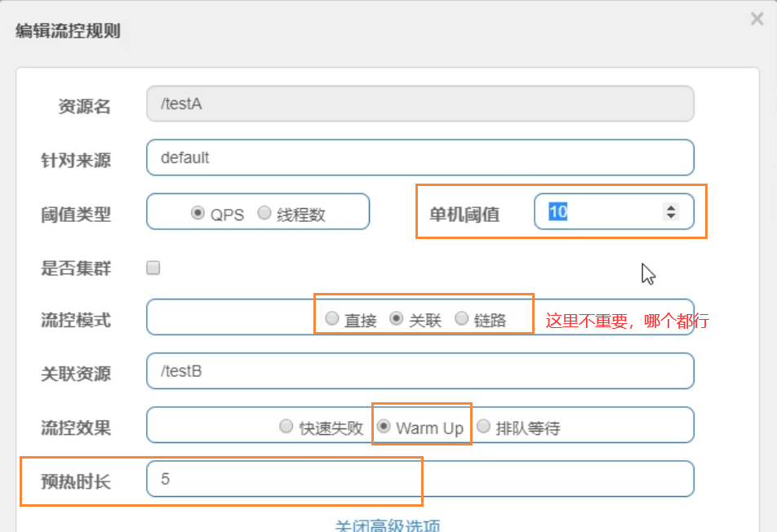Select 快速失败 flow control effect
Image resolution: width=777 pixels, height=532 pixels.
[x=286, y=426]
